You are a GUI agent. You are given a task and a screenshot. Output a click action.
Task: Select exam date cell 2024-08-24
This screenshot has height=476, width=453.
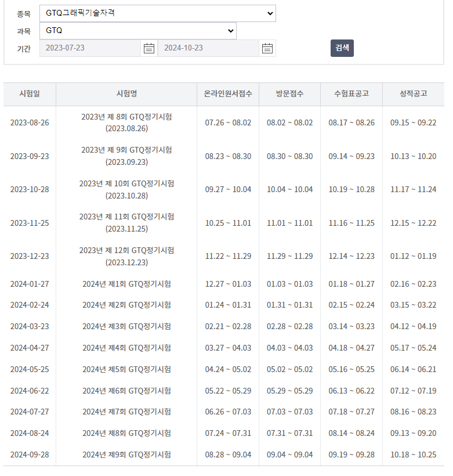(30, 433)
